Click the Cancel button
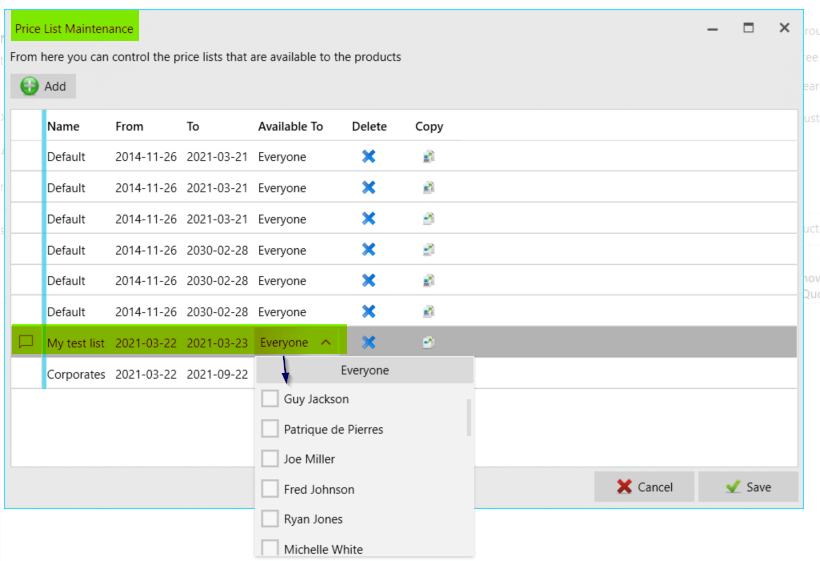The image size is (820, 561). click(644, 487)
